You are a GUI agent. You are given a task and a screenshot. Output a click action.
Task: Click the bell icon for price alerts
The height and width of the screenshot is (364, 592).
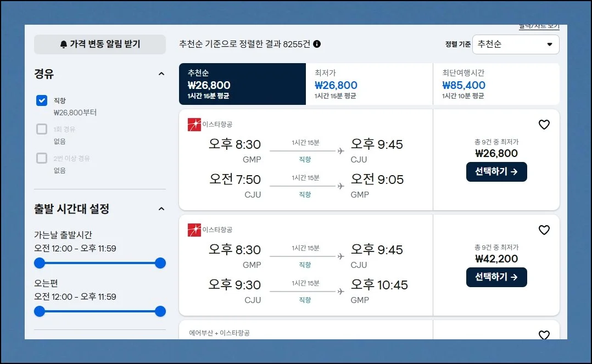point(64,44)
